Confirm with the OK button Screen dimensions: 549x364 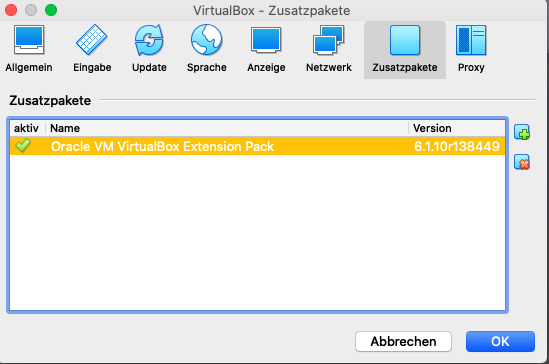coord(500,341)
